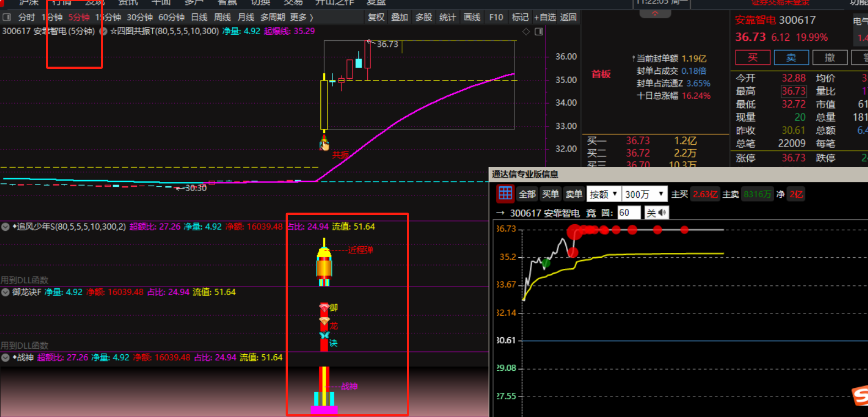Click the 圆 size input field showing 60
Screen dimensions: 868x417
(628, 213)
